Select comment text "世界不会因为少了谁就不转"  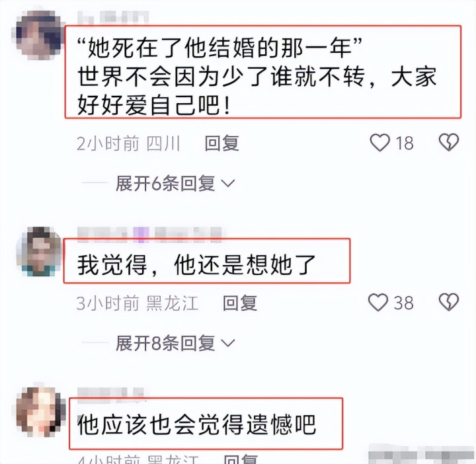point(221,77)
